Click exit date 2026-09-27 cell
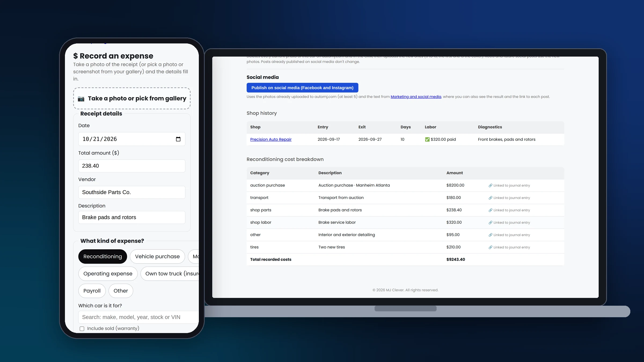Viewport: 644px width, 362px height. click(x=370, y=139)
